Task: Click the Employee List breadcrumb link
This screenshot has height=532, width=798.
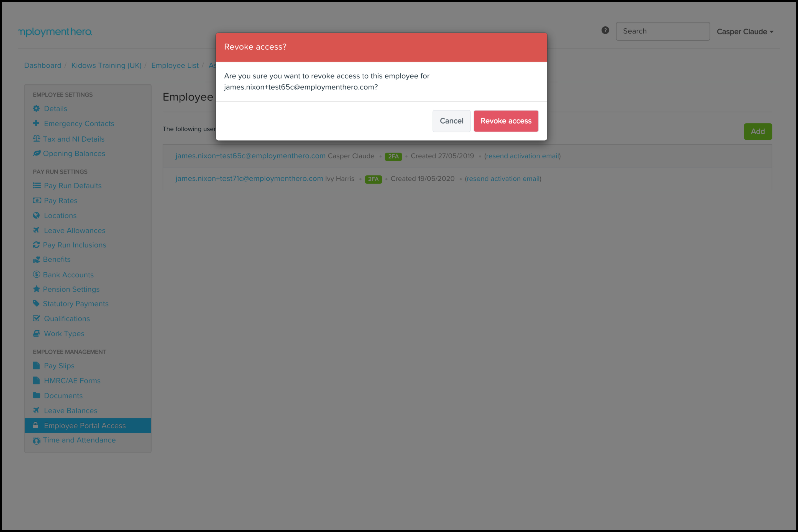Action: (x=175, y=65)
